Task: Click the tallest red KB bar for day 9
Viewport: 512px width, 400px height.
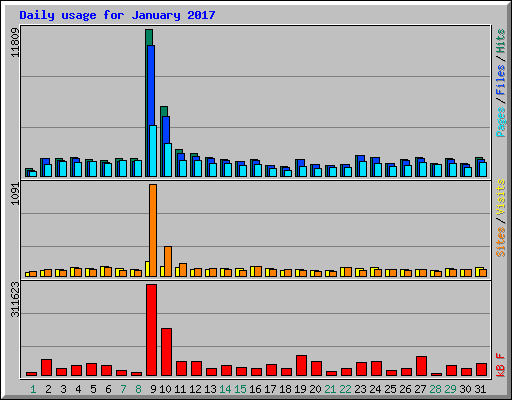Action: tap(152, 330)
